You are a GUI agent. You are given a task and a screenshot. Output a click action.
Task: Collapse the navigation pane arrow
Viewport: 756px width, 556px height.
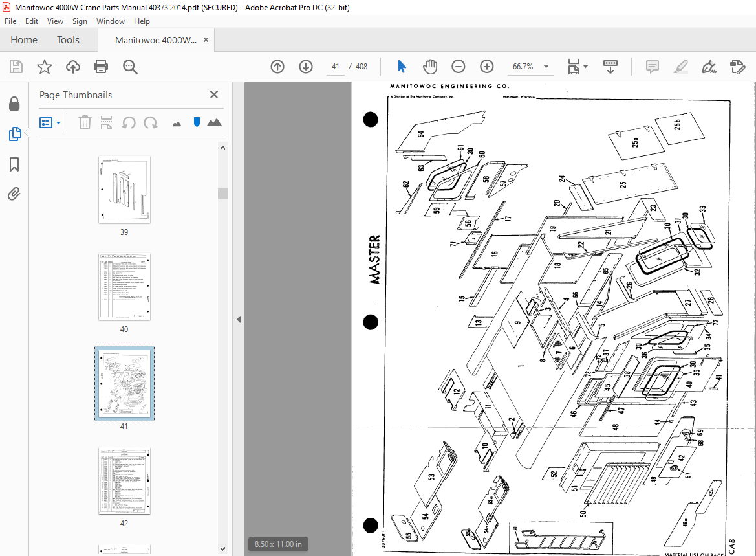(x=239, y=320)
